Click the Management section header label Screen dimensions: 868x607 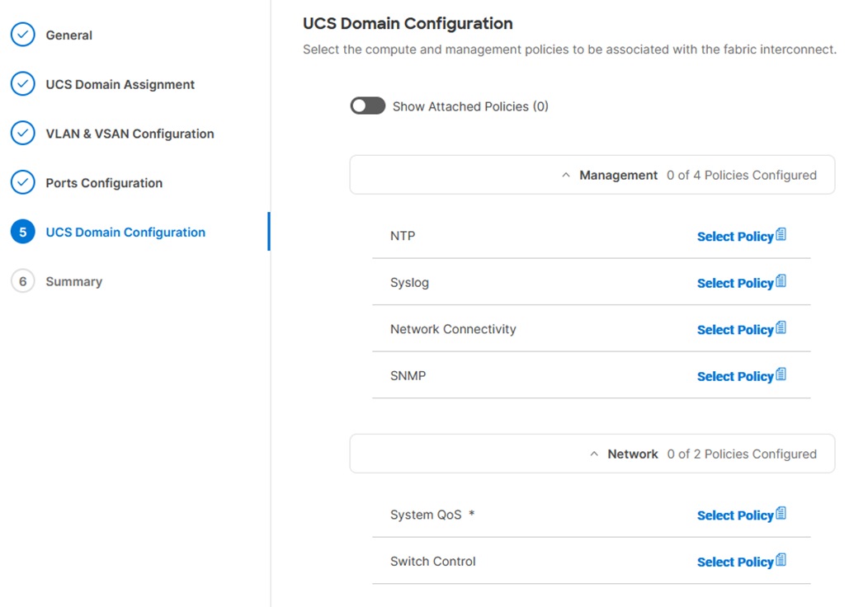618,176
